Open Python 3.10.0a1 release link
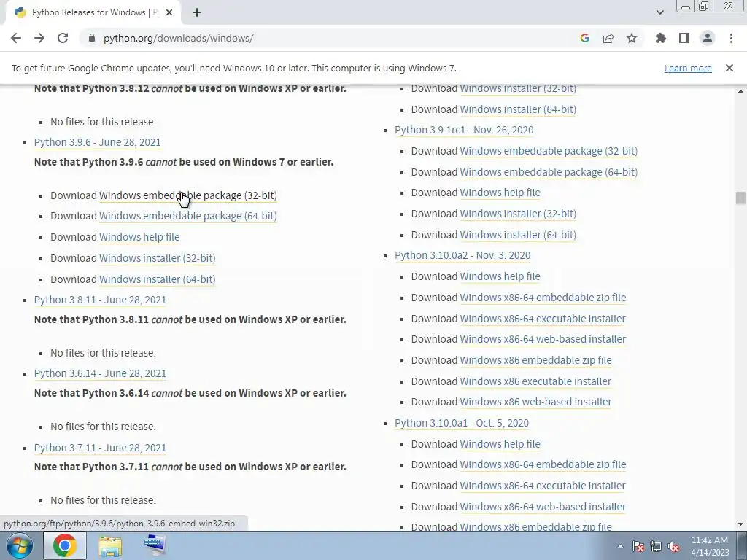 click(462, 423)
